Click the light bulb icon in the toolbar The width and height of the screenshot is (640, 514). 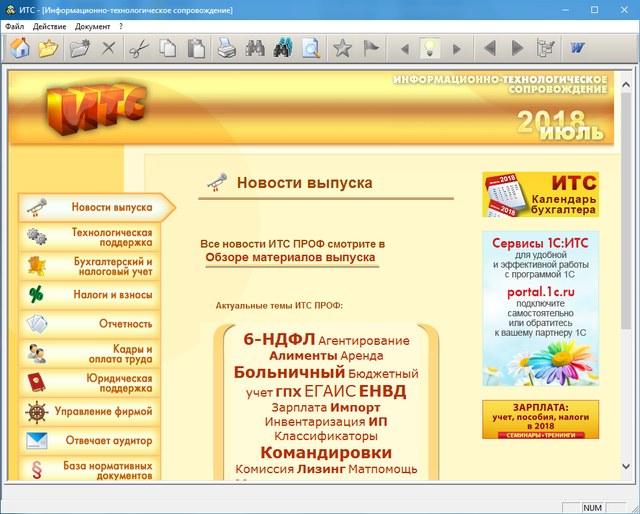tap(430, 47)
